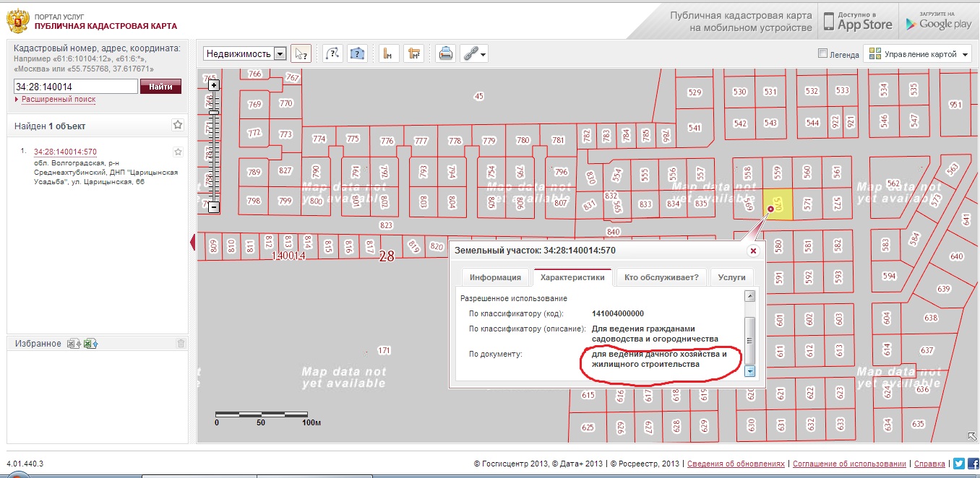
Task: Choose the area measurement tool
Action: point(414,53)
